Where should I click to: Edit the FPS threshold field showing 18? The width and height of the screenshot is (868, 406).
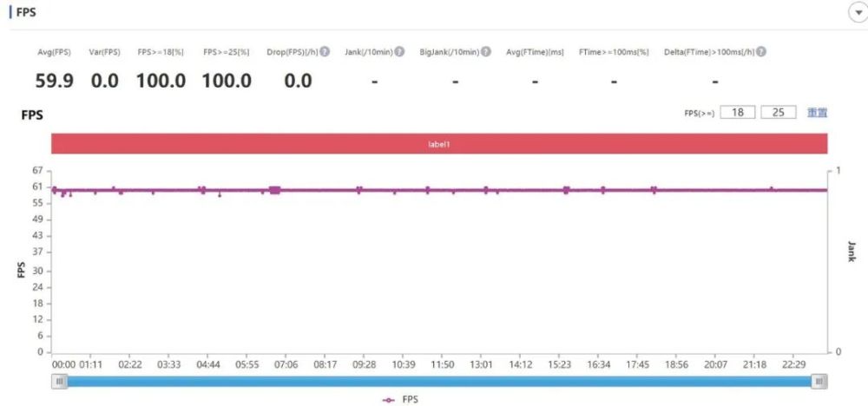pyautogui.click(x=737, y=112)
